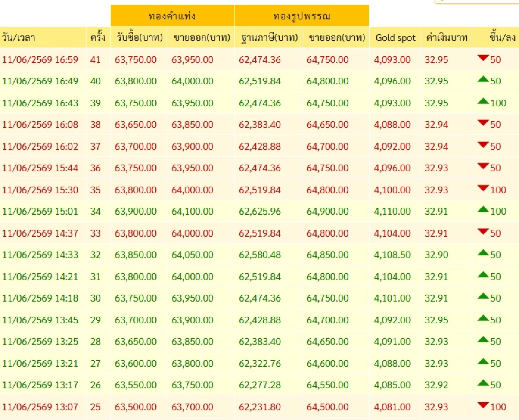Viewport: 519px width, 420px height.
Task: Click sell price 63,700.00 in row 25
Action: click(192, 407)
